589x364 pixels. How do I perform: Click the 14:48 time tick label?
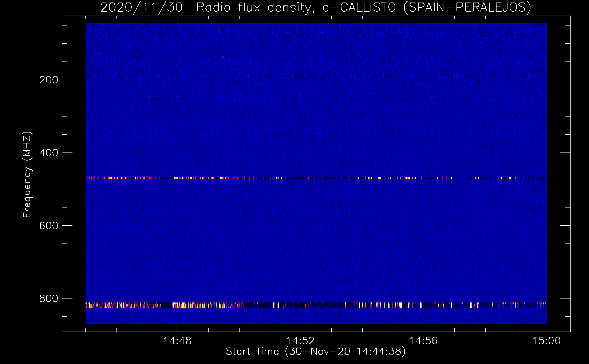tap(177, 341)
